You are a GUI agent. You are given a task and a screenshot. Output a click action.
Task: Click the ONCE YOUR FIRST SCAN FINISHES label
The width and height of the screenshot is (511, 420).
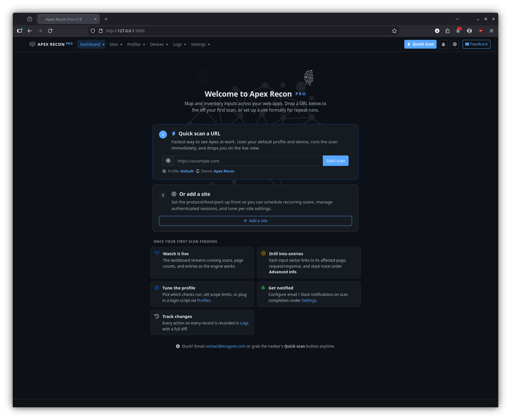point(185,242)
